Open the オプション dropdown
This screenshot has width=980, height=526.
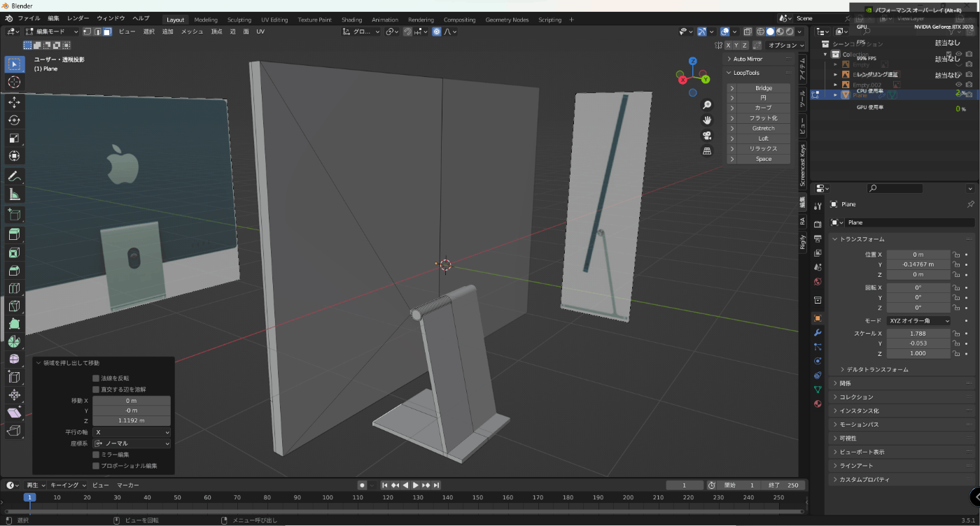coord(786,45)
